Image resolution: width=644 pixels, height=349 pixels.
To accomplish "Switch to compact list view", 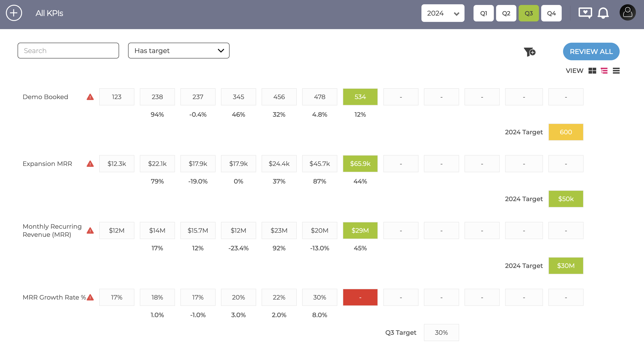I will [x=616, y=71].
